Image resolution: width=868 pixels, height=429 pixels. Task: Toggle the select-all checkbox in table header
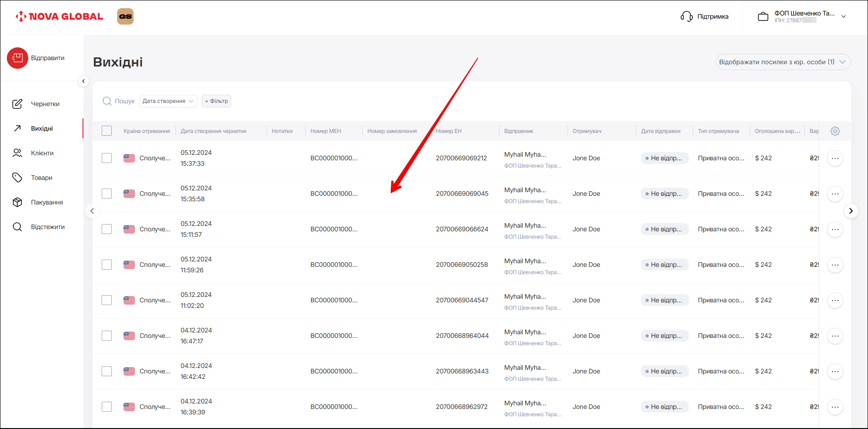click(107, 131)
